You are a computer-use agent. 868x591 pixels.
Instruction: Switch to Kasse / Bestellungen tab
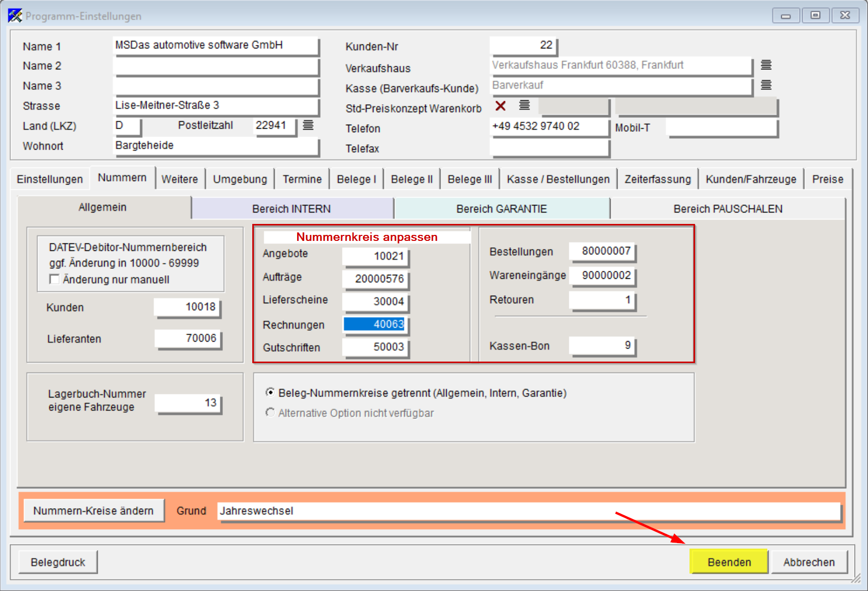point(558,180)
